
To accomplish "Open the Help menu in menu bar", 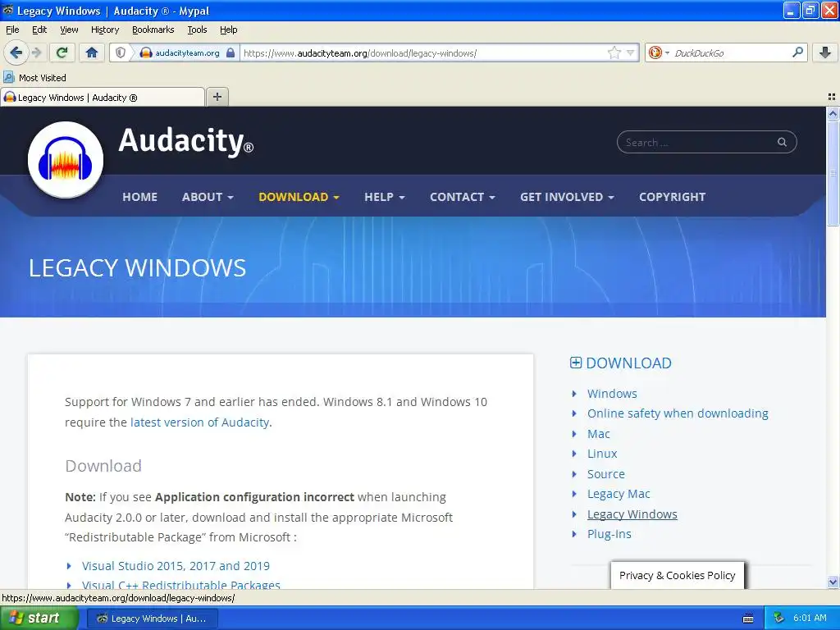I will [228, 30].
